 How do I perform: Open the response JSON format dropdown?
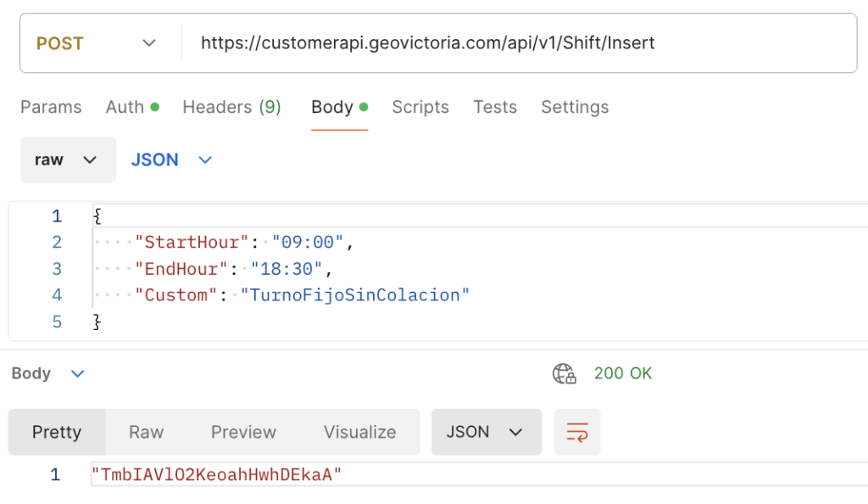pyautogui.click(x=486, y=432)
